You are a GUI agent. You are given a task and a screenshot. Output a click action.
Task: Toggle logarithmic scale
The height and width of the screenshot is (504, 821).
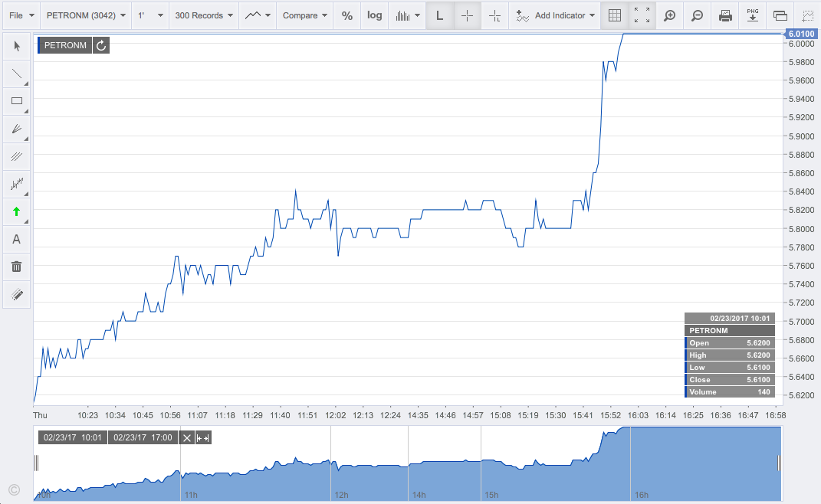[x=374, y=15]
